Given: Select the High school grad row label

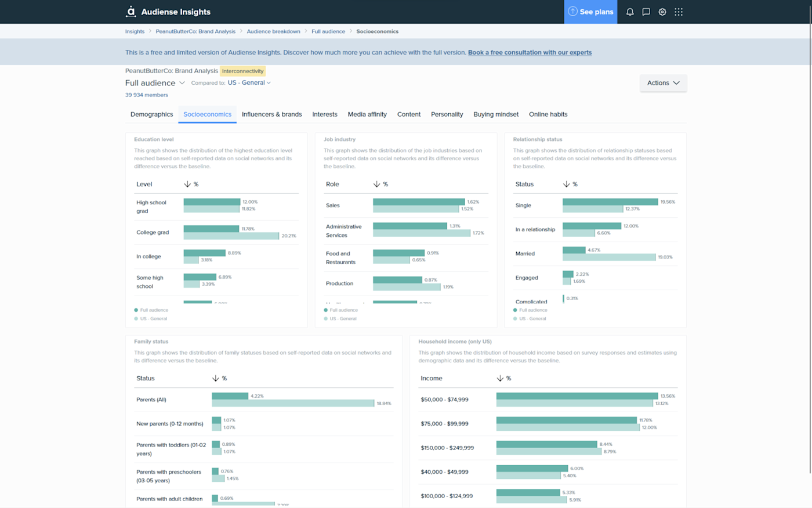Looking at the screenshot, I should (x=151, y=207).
